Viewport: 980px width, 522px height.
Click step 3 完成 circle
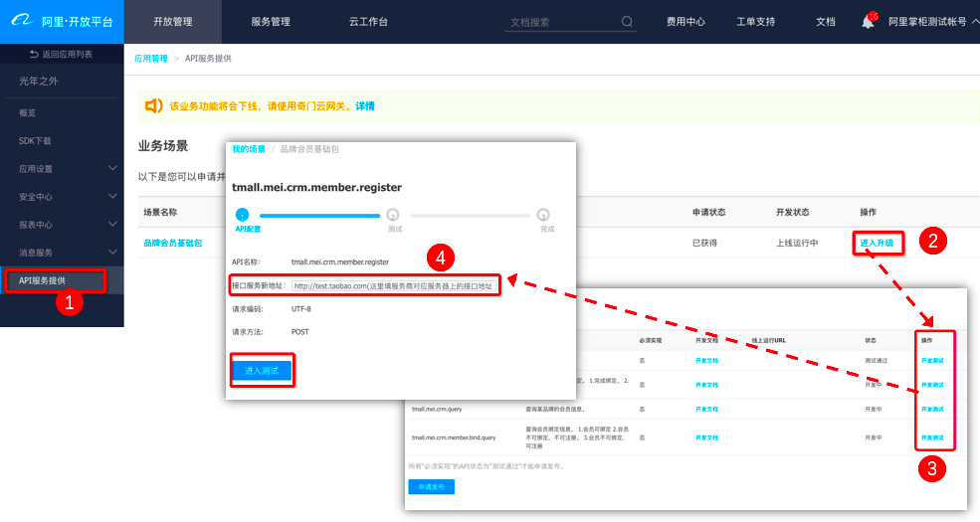(x=543, y=215)
